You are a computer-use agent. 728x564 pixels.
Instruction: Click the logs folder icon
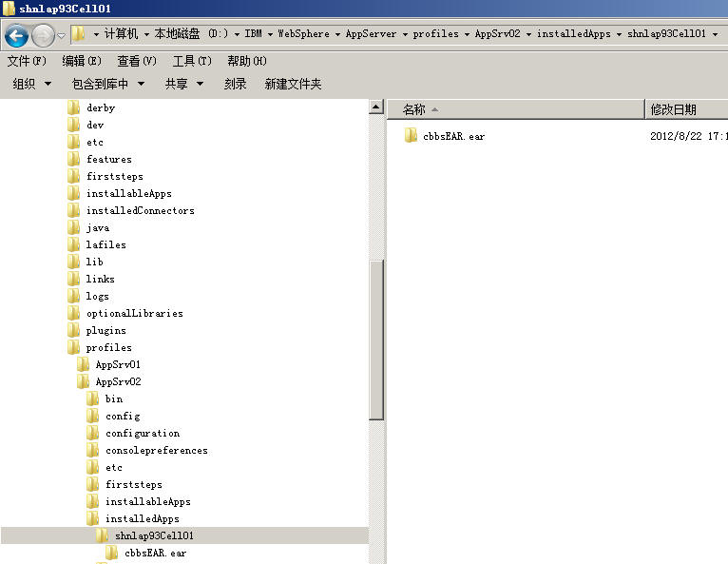(73, 296)
